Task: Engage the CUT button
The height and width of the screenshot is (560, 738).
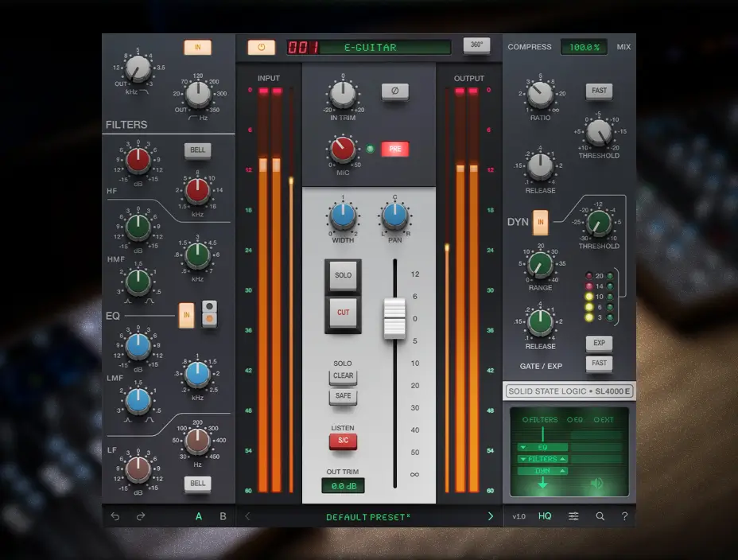Action: coord(342,312)
